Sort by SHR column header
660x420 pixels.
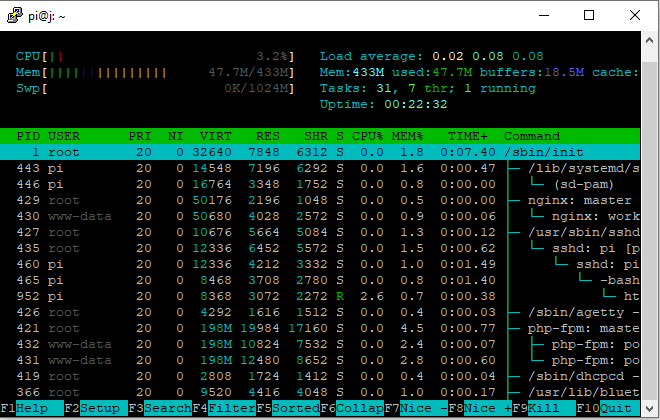pyautogui.click(x=316, y=136)
